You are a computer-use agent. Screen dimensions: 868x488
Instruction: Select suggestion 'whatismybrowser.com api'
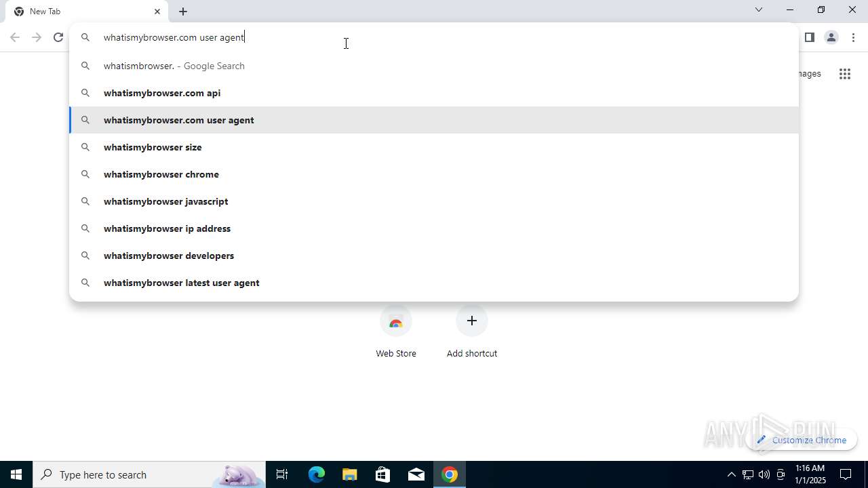coord(434,93)
